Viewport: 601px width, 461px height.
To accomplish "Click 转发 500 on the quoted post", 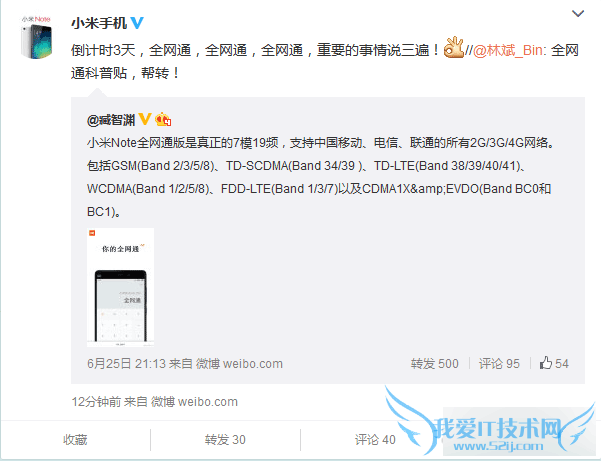I will [434, 363].
